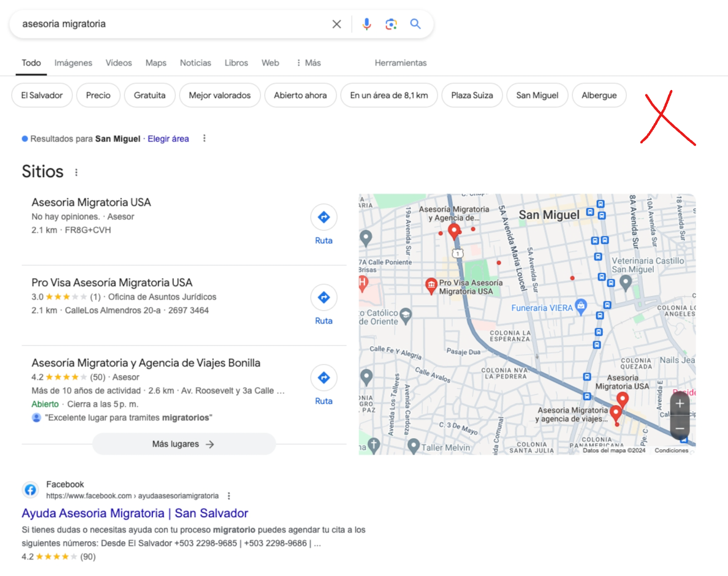Open Facebook result three-dot menu
728x576 pixels.
pos(229,496)
